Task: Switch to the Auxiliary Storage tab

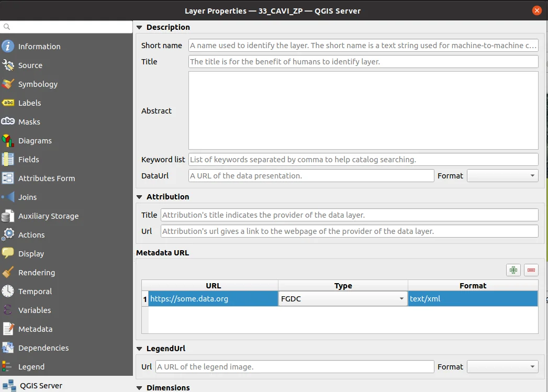Action: click(x=48, y=216)
